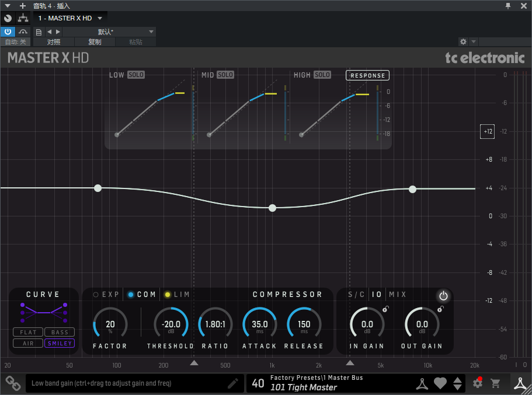Step to previous preset using the up arrow
The width and height of the screenshot is (532, 395).
pos(458,380)
